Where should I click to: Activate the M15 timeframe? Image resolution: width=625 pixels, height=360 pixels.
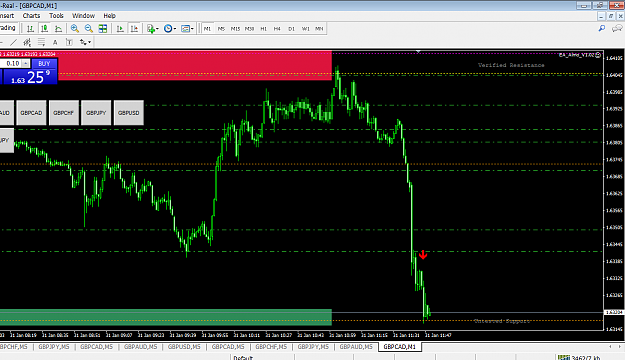[235, 29]
